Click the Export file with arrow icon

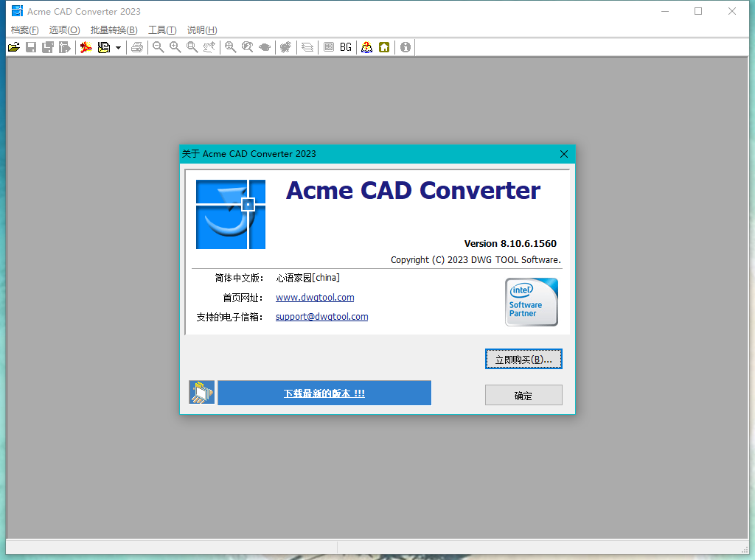pos(65,47)
